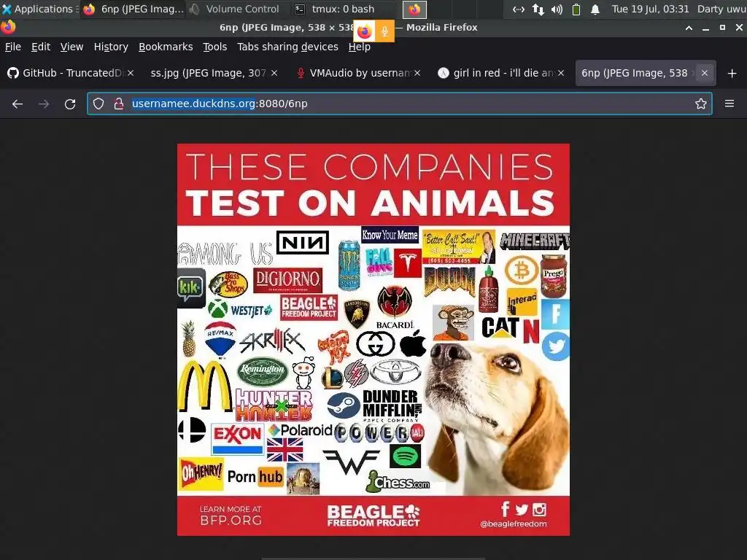Click the URL address bar field
This screenshot has height=560, width=747.
tap(399, 104)
